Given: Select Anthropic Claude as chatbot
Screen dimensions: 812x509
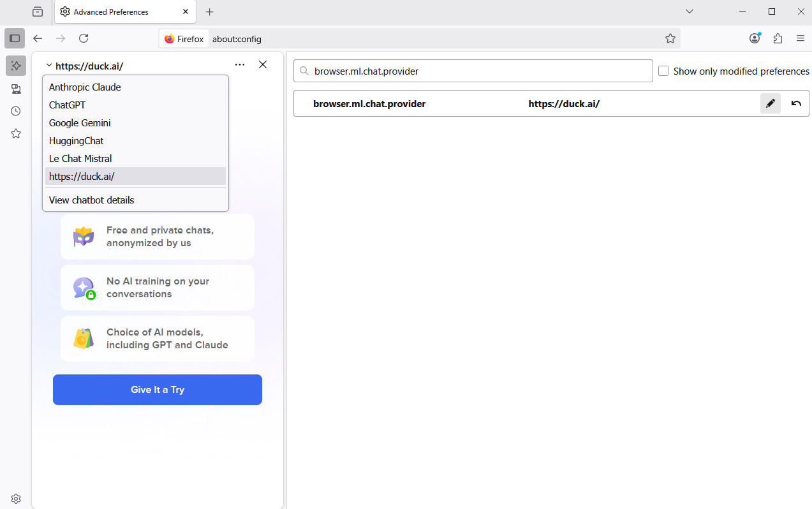Looking at the screenshot, I should pyautogui.click(x=135, y=87).
